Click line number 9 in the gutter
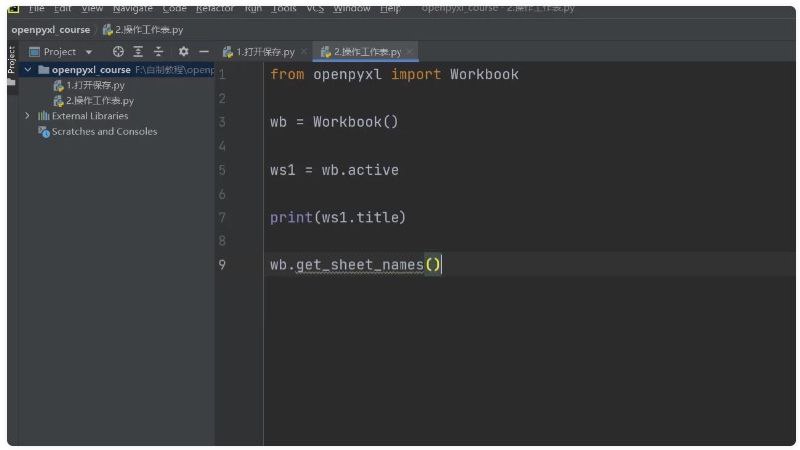The height and width of the screenshot is (450, 800). pyautogui.click(x=222, y=265)
